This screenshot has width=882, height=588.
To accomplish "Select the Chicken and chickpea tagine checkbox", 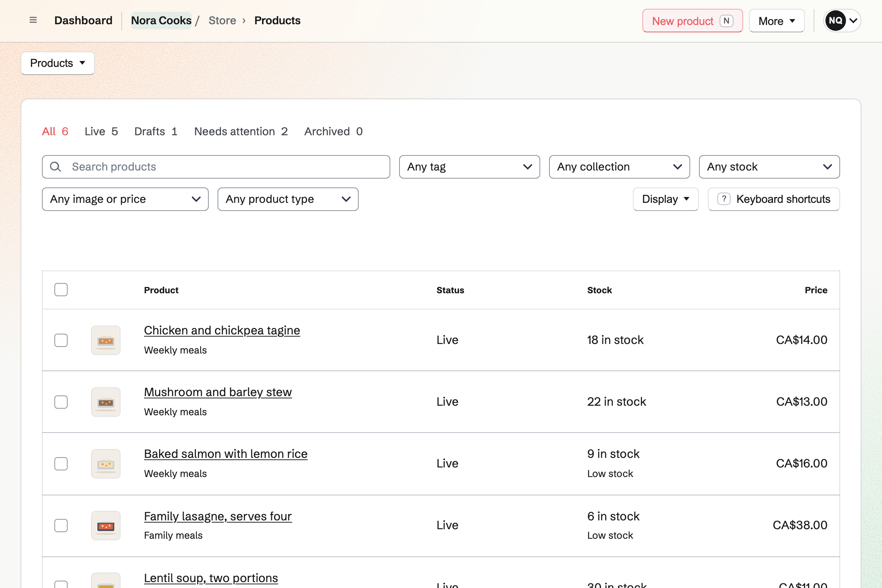I will [61, 340].
